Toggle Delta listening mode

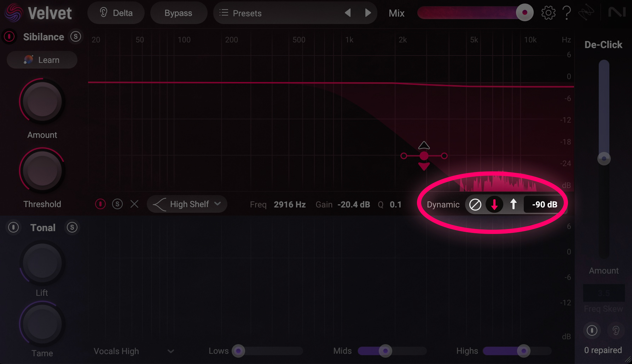116,13
